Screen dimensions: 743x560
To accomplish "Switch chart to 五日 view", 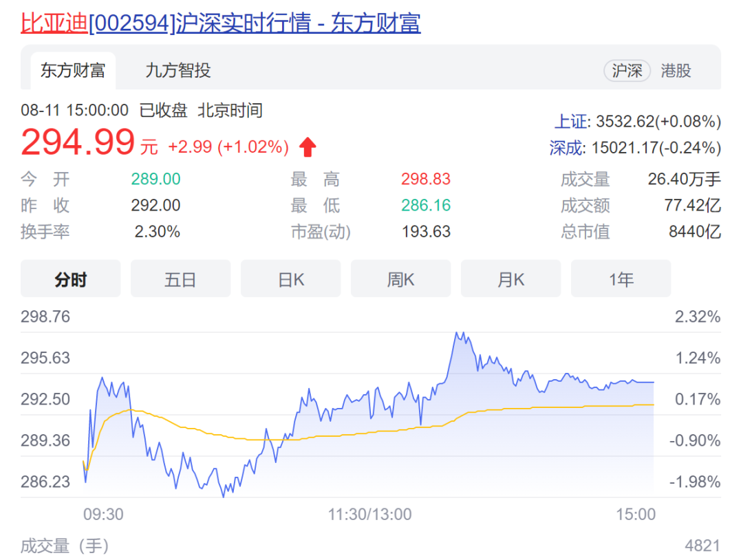I will click(180, 279).
